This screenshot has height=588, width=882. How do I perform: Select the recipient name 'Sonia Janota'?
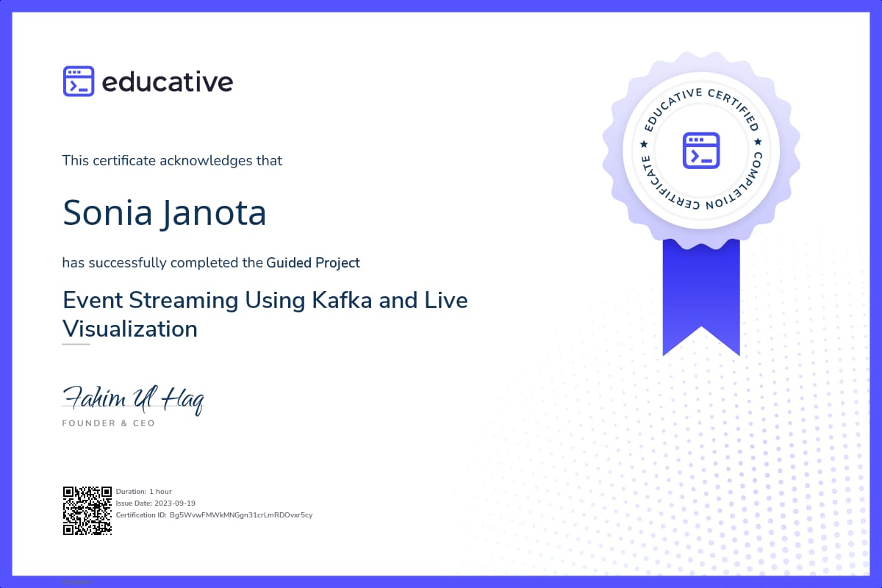click(164, 212)
